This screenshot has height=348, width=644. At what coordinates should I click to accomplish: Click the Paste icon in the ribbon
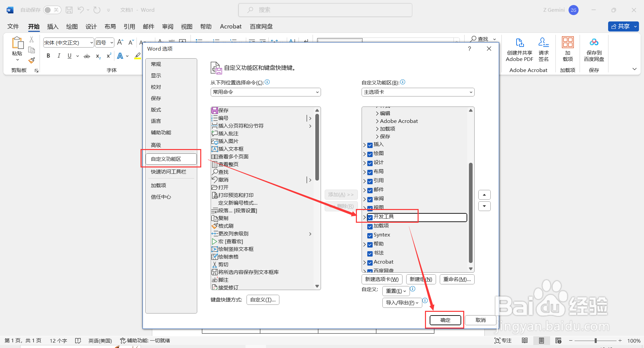click(17, 44)
